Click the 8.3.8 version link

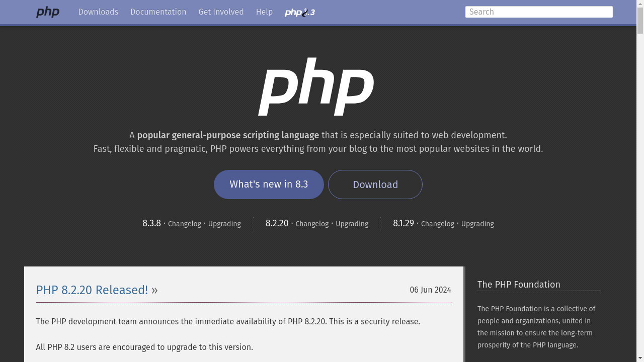tap(151, 223)
